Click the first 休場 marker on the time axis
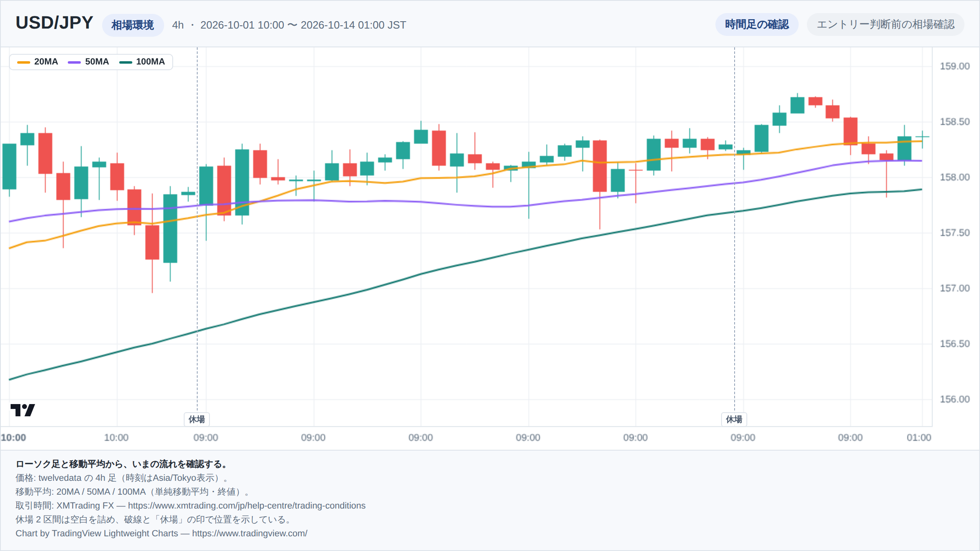980x551 pixels. point(197,419)
